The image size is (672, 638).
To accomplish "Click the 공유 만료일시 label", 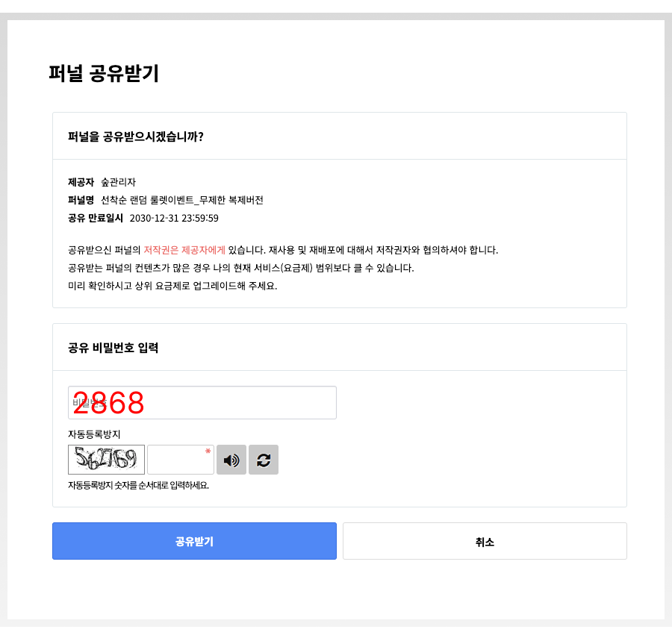I will click(x=96, y=218).
